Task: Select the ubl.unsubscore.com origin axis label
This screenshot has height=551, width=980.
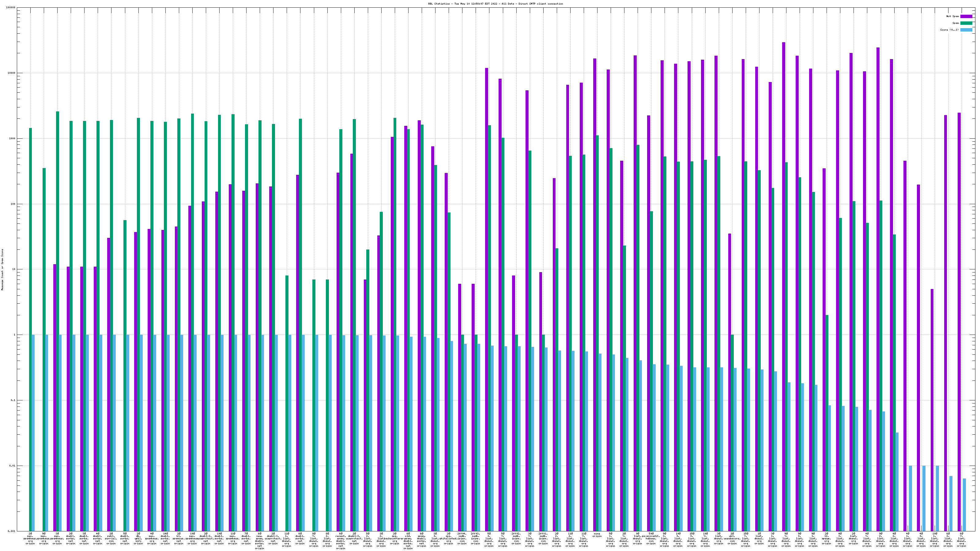Action: [732, 538]
